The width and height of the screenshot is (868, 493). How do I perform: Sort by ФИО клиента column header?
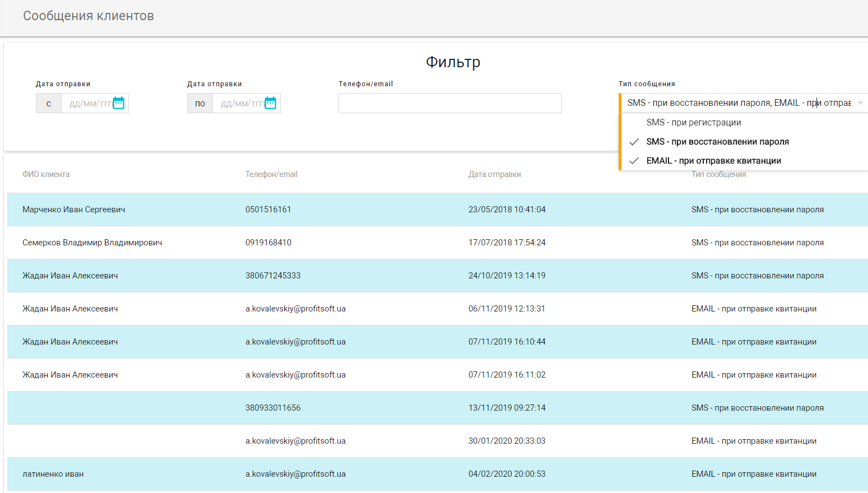click(46, 174)
